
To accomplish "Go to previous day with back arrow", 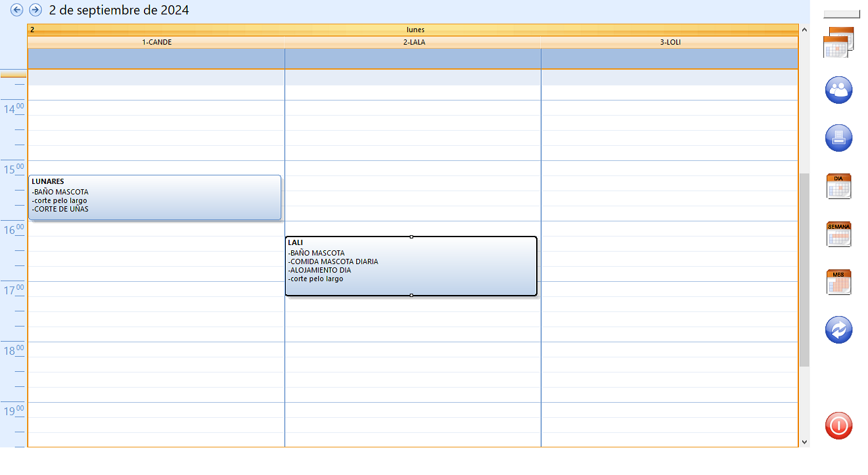I will (x=17, y=10).
